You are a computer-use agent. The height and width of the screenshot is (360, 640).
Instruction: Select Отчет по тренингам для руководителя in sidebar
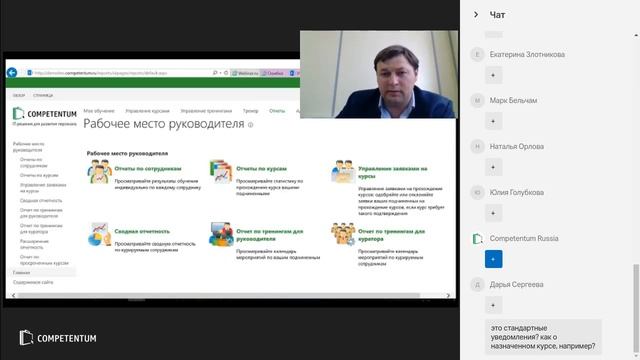tap(41, 213)
